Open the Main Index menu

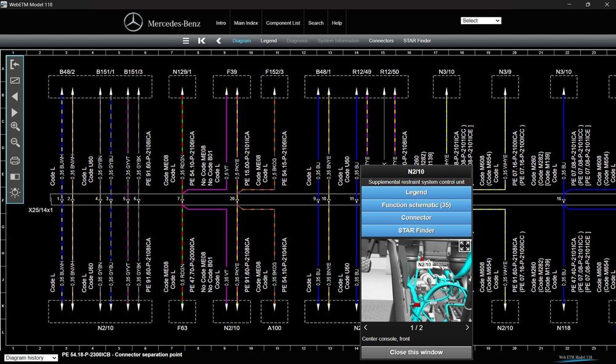click(x=246, y=23)
